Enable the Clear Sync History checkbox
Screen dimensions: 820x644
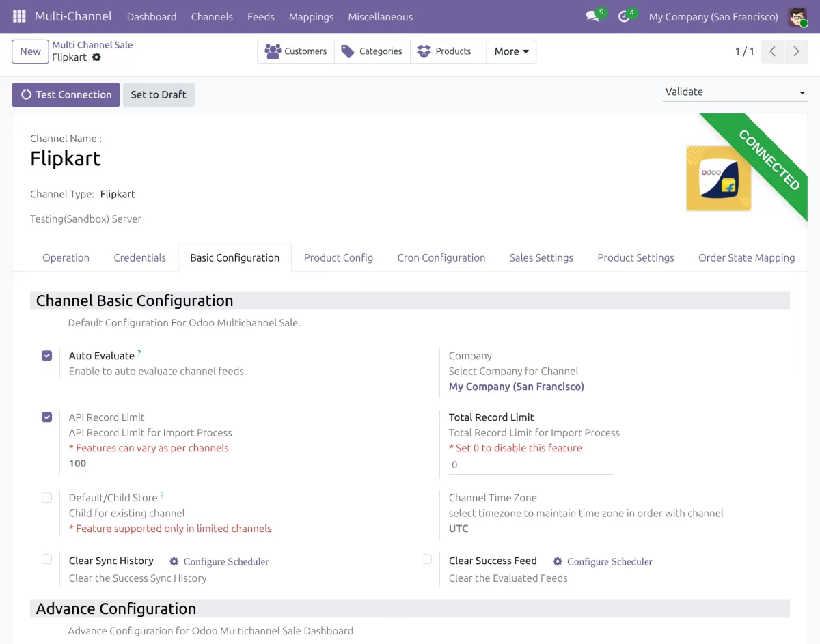[x=46, y=559]
